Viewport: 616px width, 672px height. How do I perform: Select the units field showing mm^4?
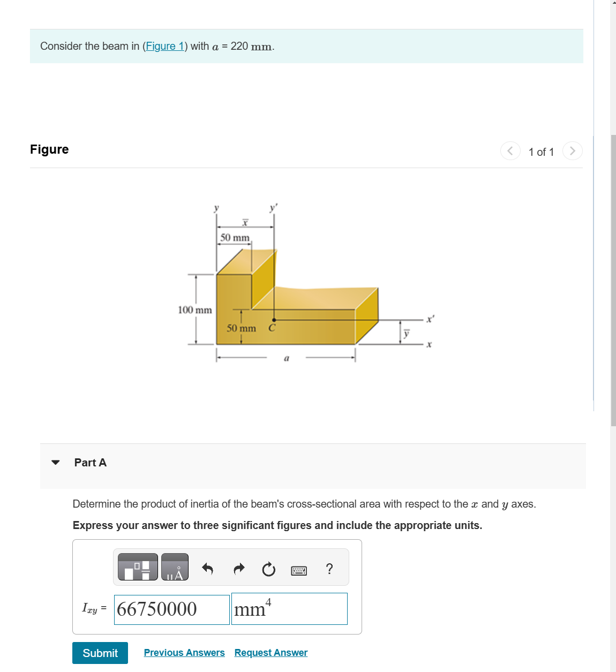[x=289, y=609]
